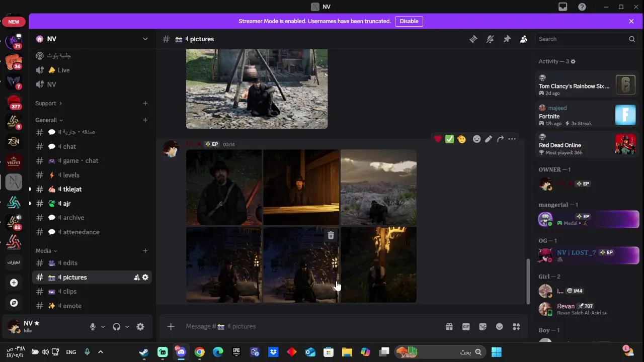Screen dimensions: 644x362
Task: Collapse the Generall category
Action: [49, 120]
